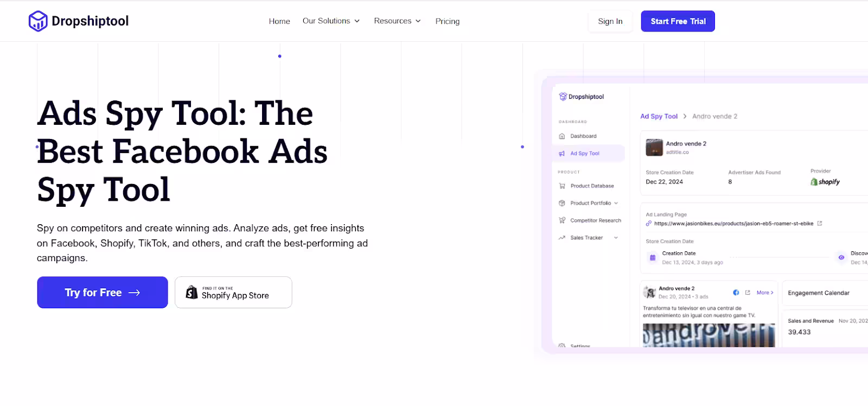
Task: Click the Competitor Research icon
Action: pyautogui.click(x=562, y=220)
